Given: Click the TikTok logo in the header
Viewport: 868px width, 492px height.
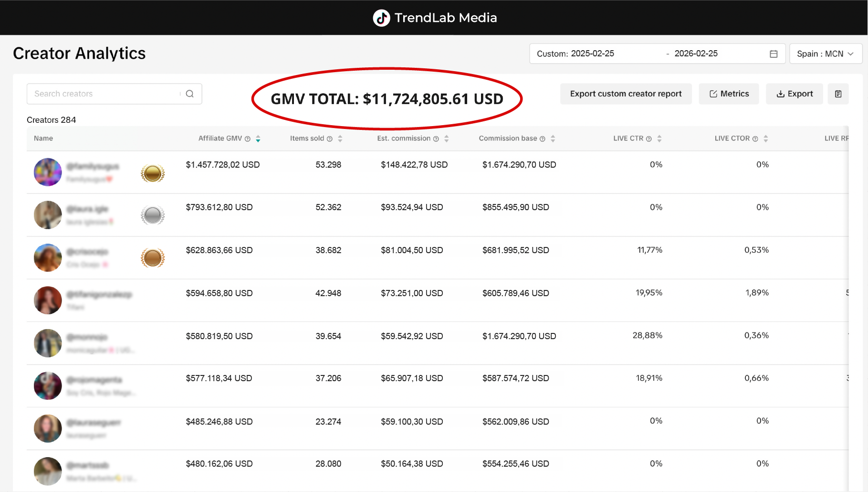Looking at the screenshot, I should click(381, 18).
